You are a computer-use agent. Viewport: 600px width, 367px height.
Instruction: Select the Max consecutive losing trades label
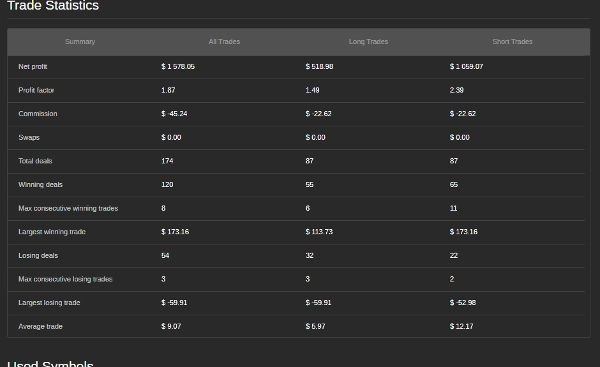coord(65,279)
